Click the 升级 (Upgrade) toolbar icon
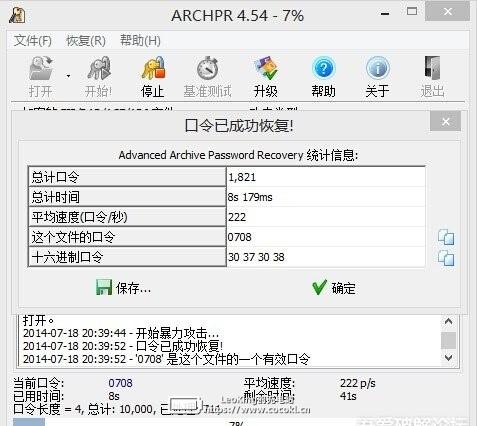The width and height of the screenshot is (477, 426). coord(266,68)
